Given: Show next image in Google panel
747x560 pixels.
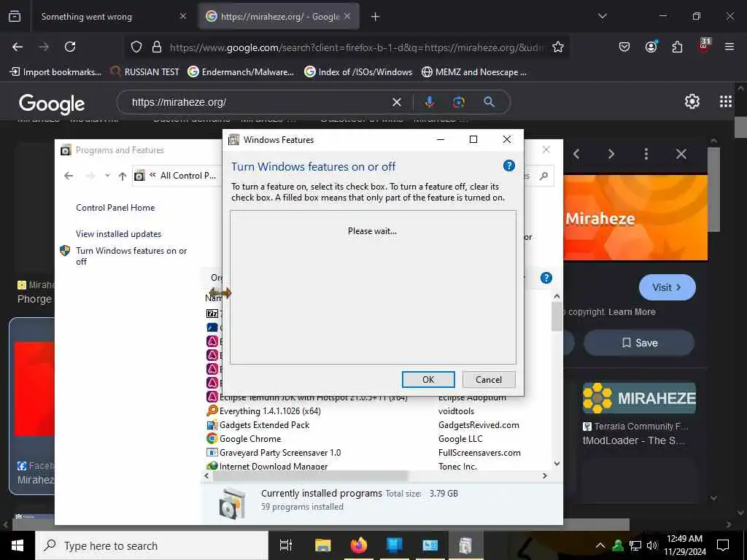Looking at the screenshot, I should pyautogui.click(x=611, y=154).
